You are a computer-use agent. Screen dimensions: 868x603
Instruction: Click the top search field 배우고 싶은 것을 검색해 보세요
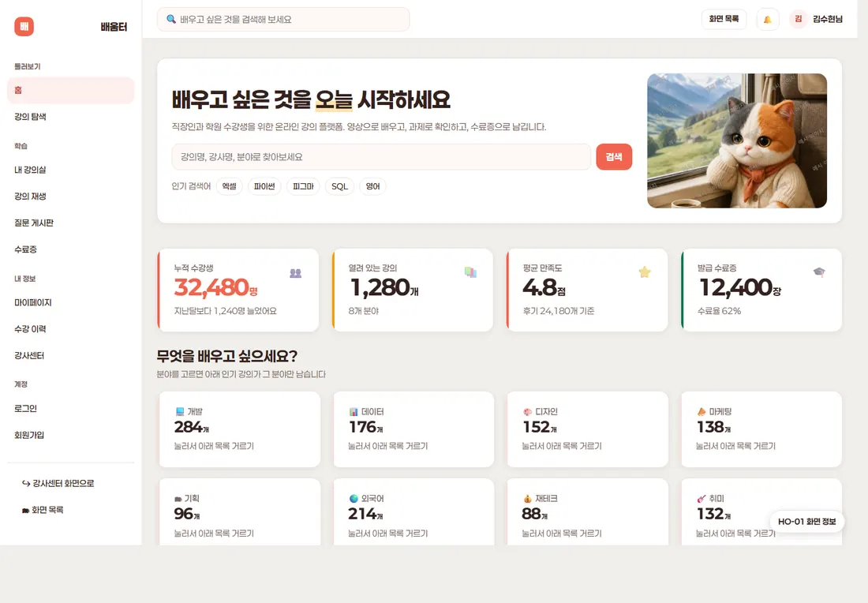pyautogui.click(x=283, y=20)
